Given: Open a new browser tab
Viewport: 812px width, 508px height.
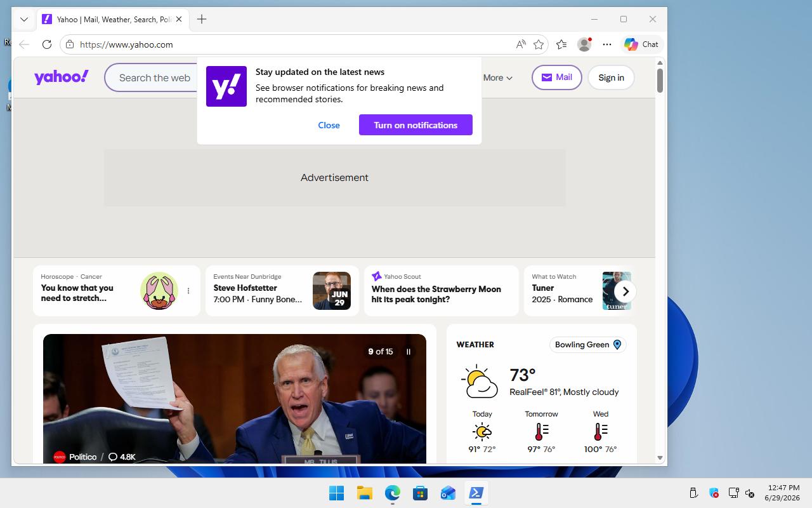Looking at the screenshot, I should point(202,19).
